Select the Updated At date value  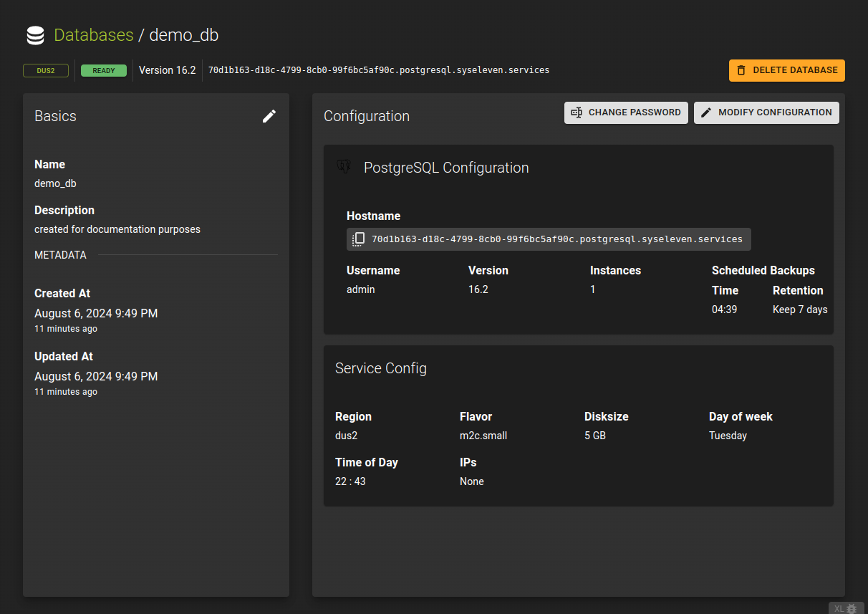point(96,376)
